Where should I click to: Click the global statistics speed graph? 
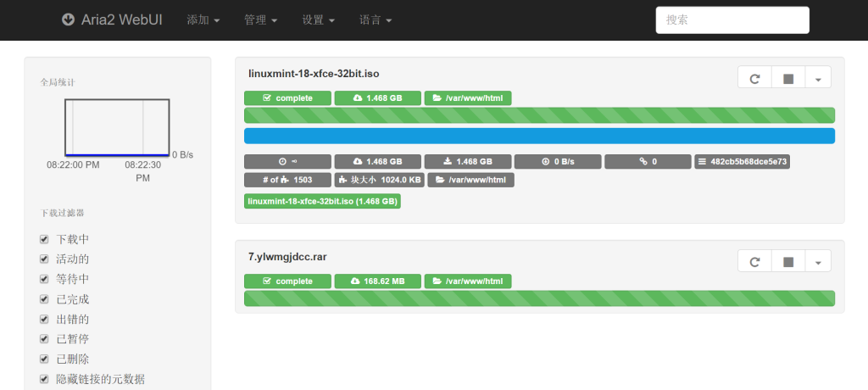pyautogui.click(x=117, y=128)
